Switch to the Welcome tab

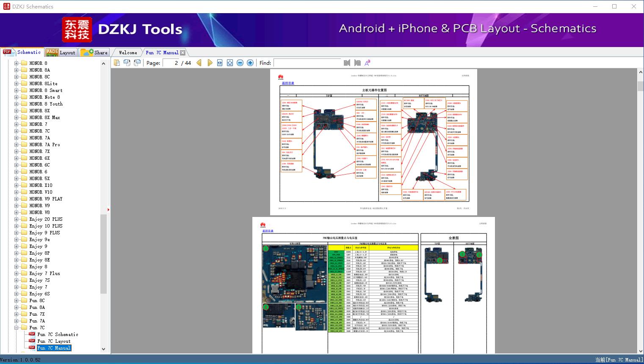coord(128,53)
